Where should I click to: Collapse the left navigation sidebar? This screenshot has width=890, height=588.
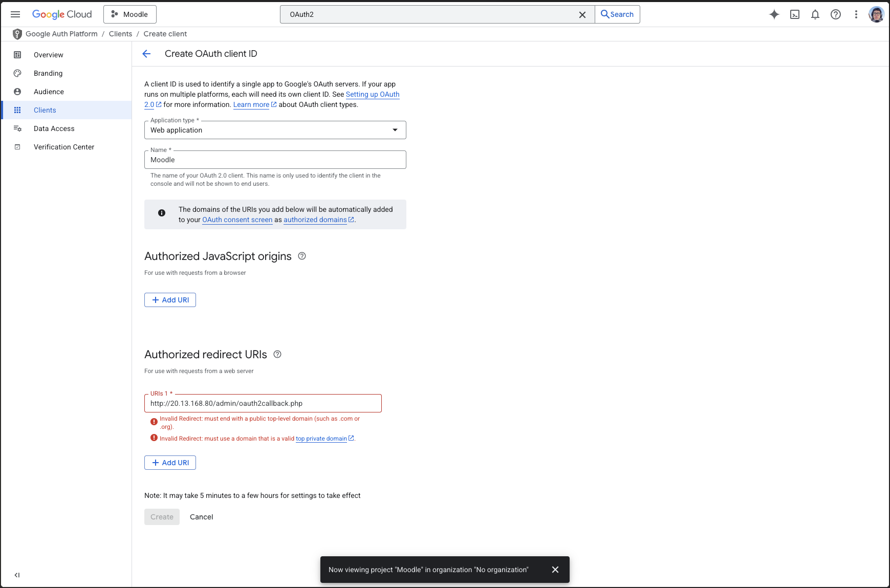tap(17, 575)
